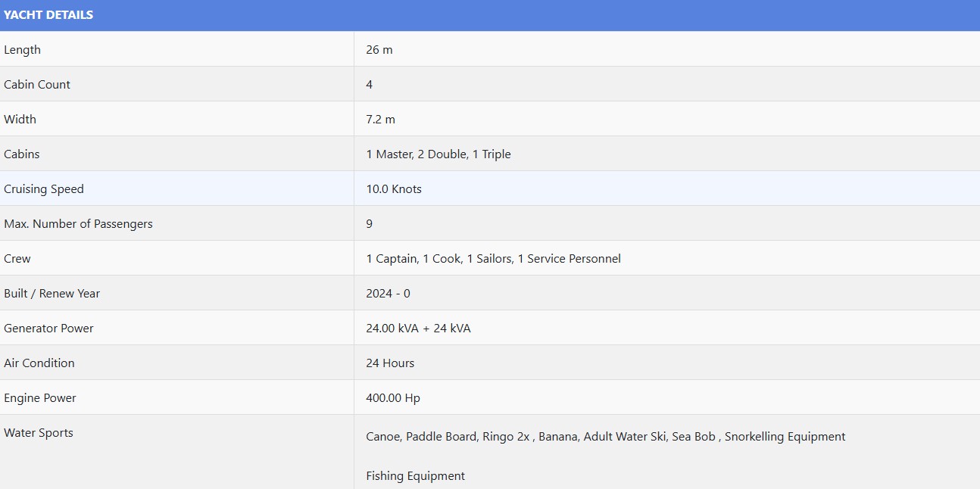
Task: Click the YACHT DETAILS header
Action: point(48,15)
